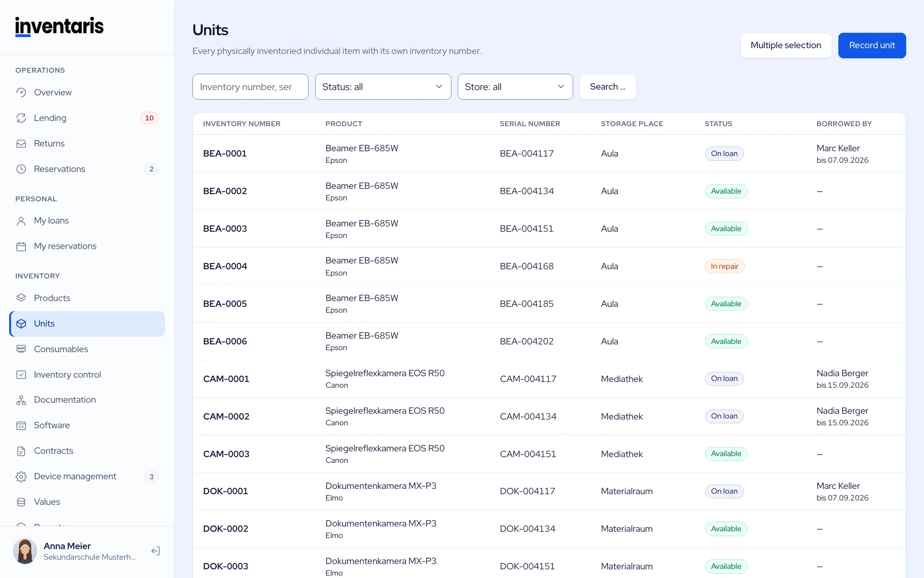Open unit BEA-0004 row
Screen dimensions: 924x578
click(549, 266)
